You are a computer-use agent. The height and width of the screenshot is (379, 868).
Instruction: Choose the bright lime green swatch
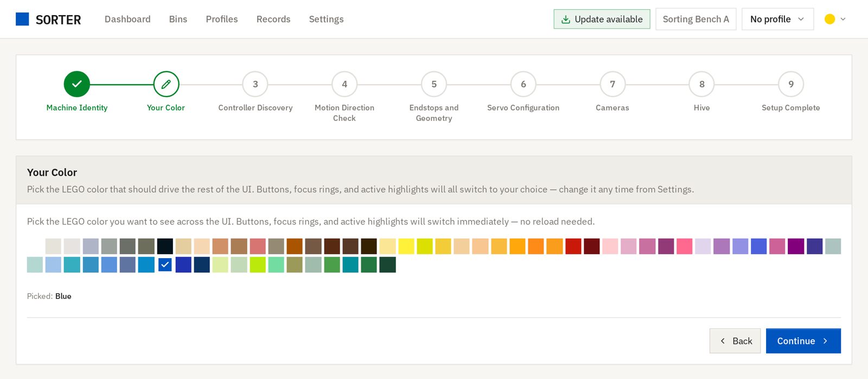(258, 265)
